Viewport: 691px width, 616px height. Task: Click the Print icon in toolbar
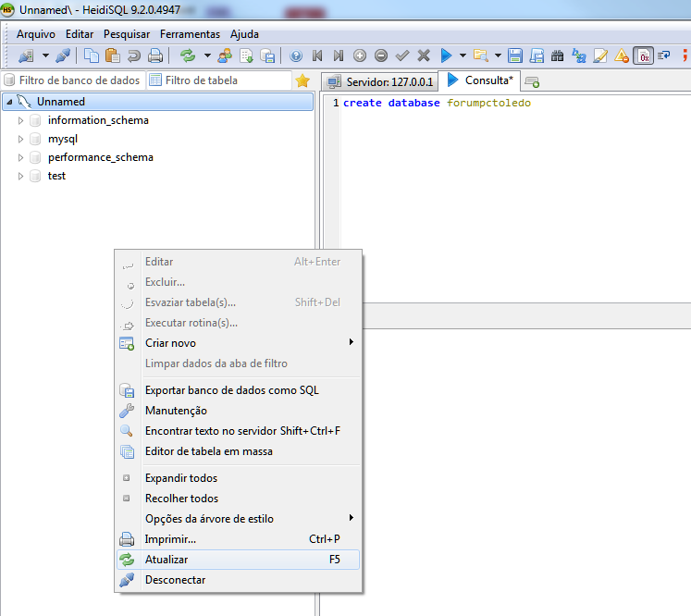click(x=155, y=55)
